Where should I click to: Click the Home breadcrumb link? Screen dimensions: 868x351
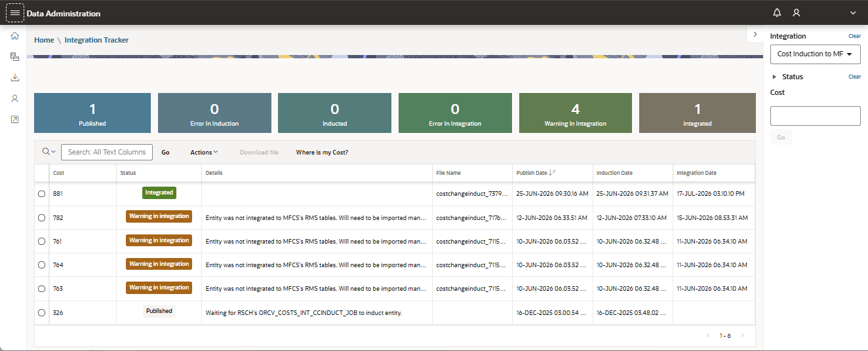44,40
